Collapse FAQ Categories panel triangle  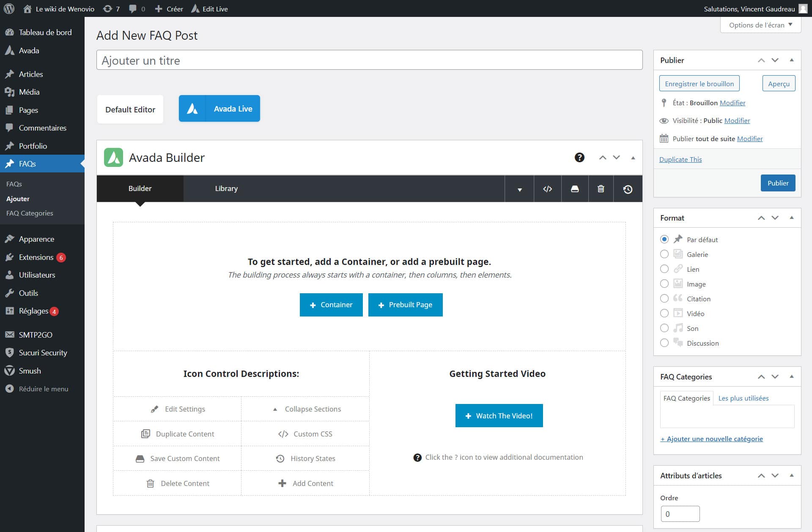coord(792,376)
